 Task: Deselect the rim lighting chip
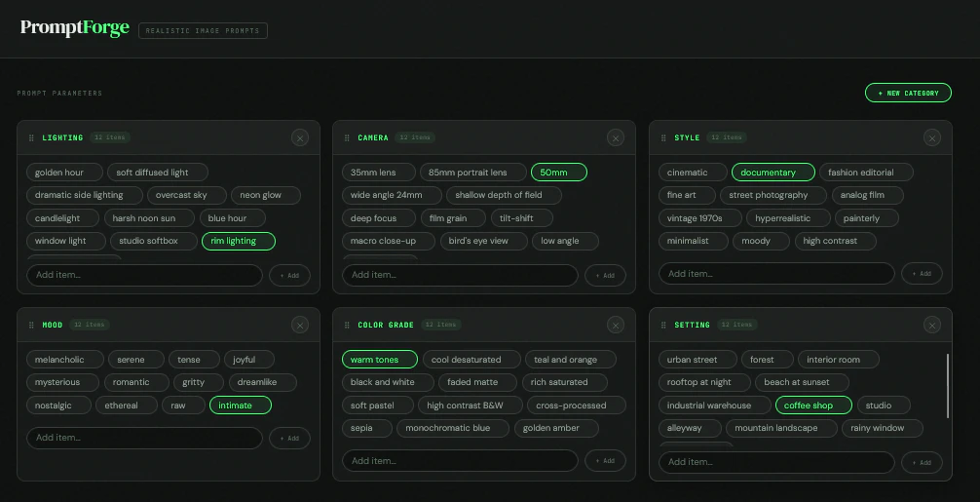click(x=238, y=242)
